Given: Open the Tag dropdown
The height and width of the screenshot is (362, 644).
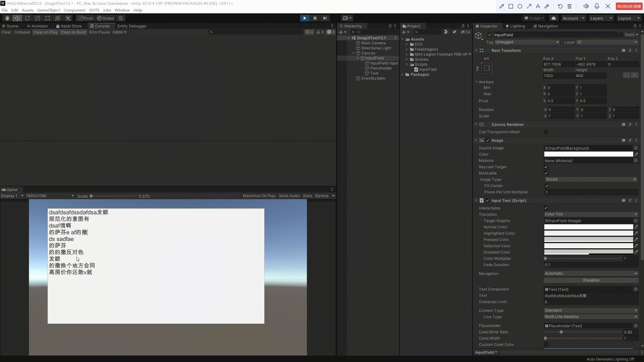Looking at the screenshot, I should [527, 42].
